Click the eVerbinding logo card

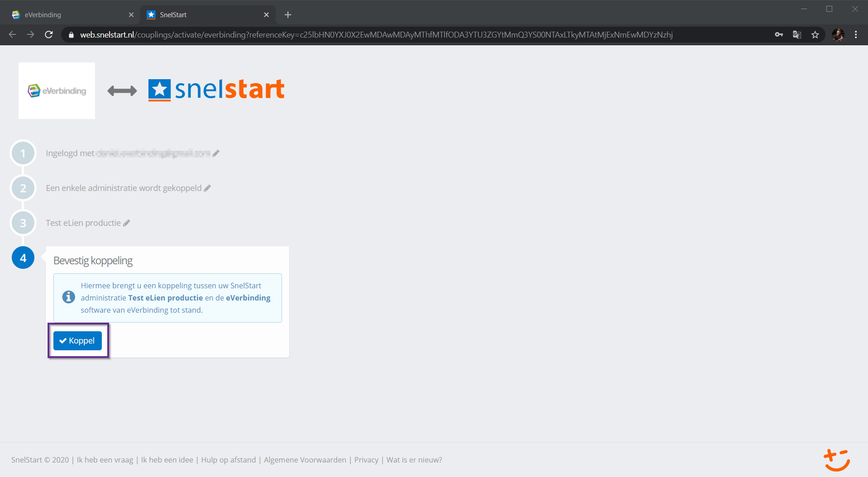pos(57,91)
